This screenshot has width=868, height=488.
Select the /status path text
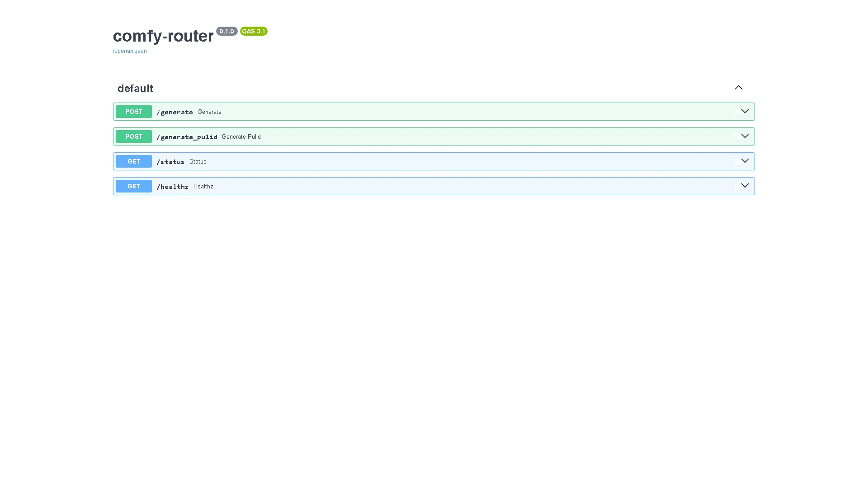[170, 162]
